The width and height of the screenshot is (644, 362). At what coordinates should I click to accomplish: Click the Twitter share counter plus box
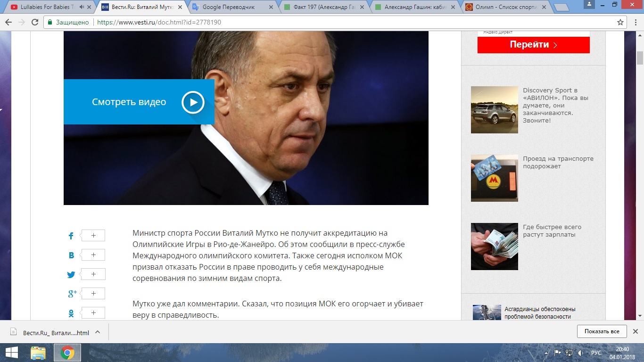click(x=92, y=274)
